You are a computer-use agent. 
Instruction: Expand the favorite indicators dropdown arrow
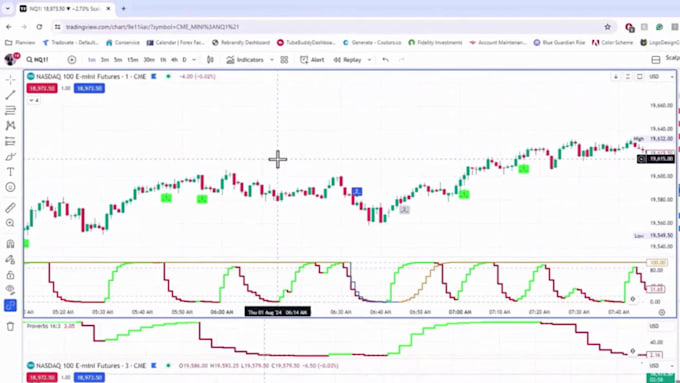(272, 60)
